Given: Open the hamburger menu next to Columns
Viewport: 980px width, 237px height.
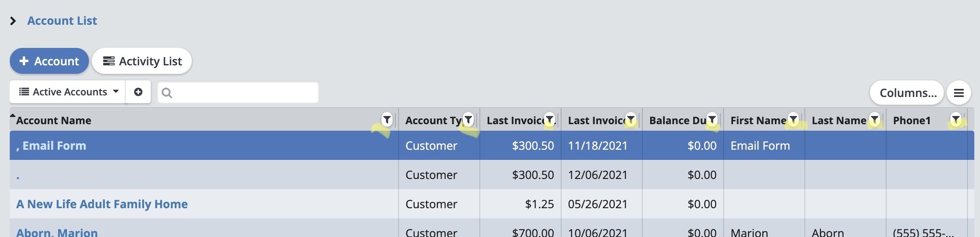Looking at the screenshot, I should tap(959, 93).
